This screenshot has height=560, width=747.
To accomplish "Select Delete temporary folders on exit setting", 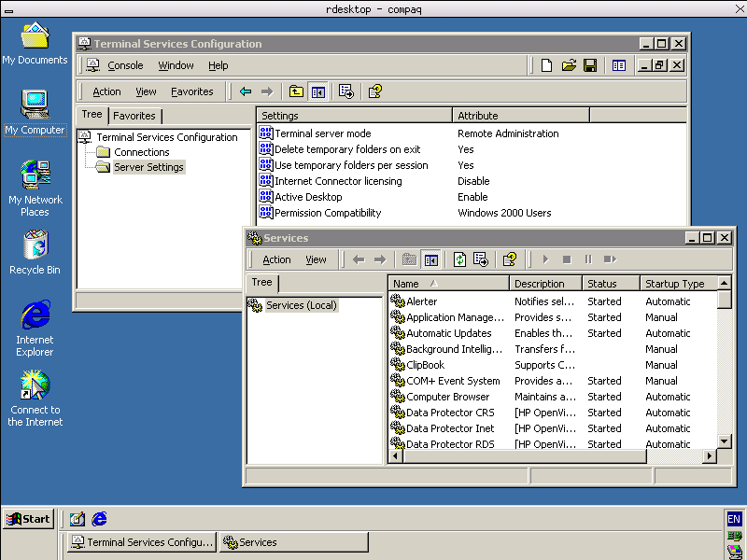I will coord(347,149).
